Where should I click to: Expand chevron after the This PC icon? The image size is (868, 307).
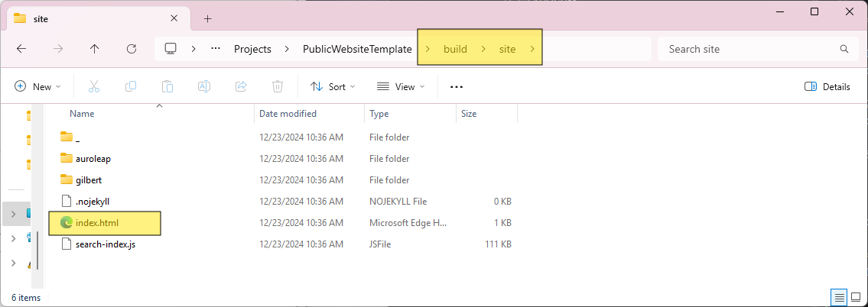tap(193, 49)
